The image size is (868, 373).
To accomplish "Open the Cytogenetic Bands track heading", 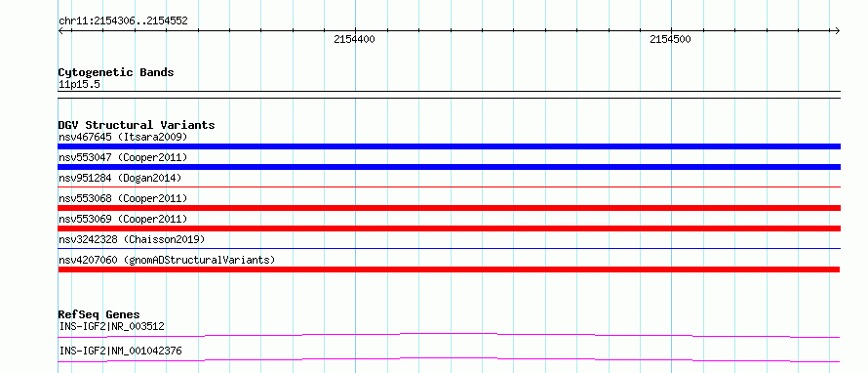I will 116,72.
